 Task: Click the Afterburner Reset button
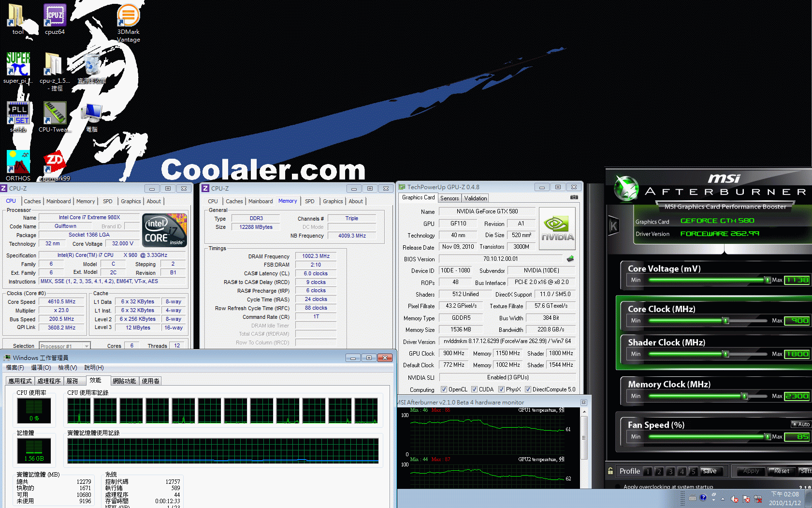coord(782,471)
